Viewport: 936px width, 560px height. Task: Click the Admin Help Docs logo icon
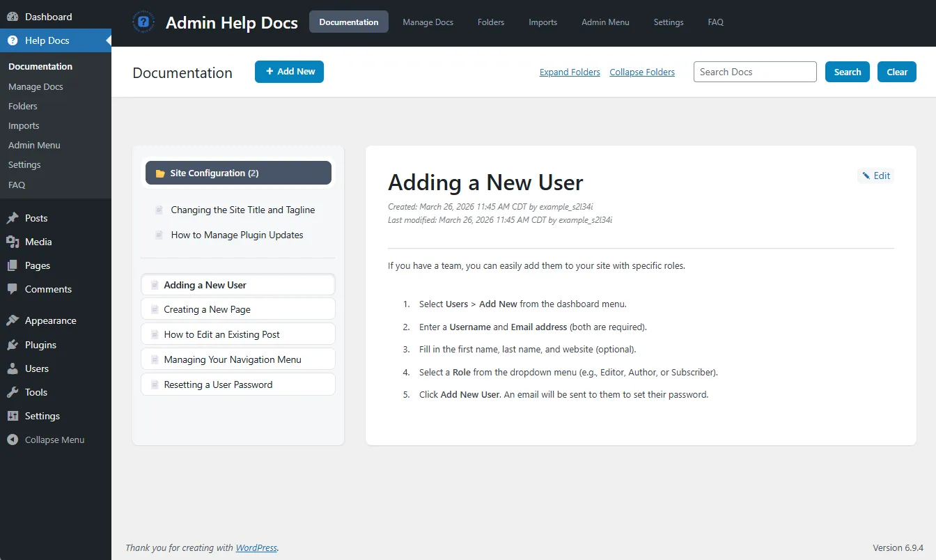coord(143,22)
